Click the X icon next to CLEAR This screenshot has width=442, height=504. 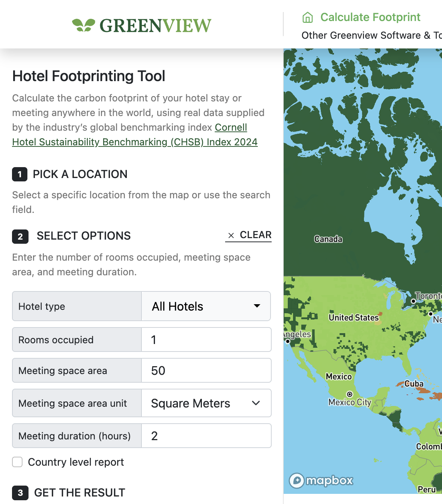click(231, 235)
